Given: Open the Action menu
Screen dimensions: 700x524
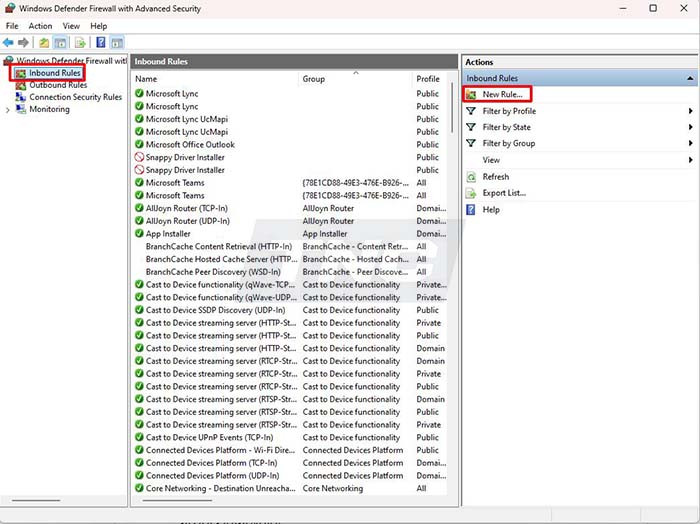Looking at the screenshot, I should coord(40,26).
